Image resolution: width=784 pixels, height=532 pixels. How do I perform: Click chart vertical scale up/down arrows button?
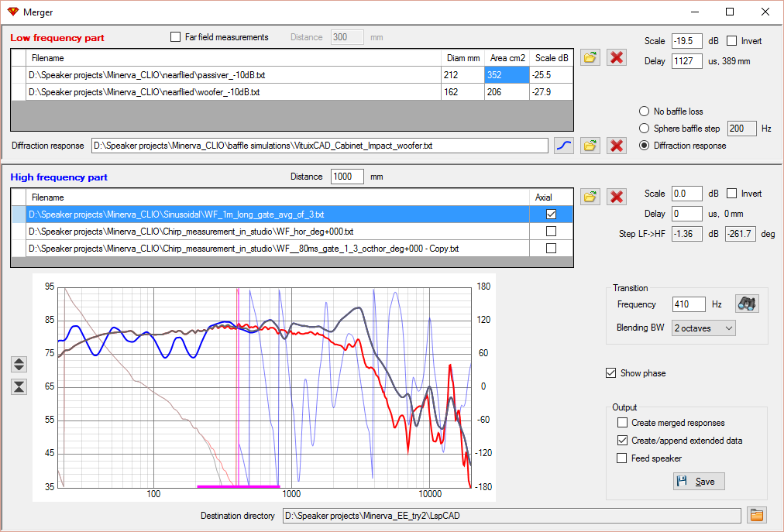coord(19,364)
